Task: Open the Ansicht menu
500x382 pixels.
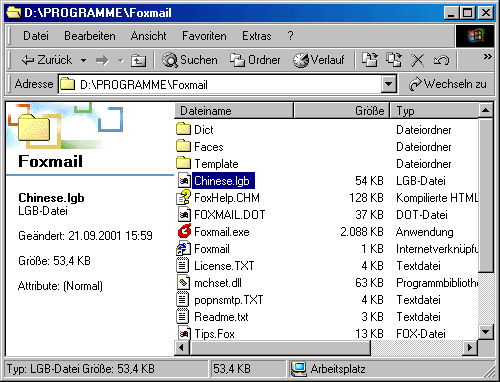Action: 148,36
